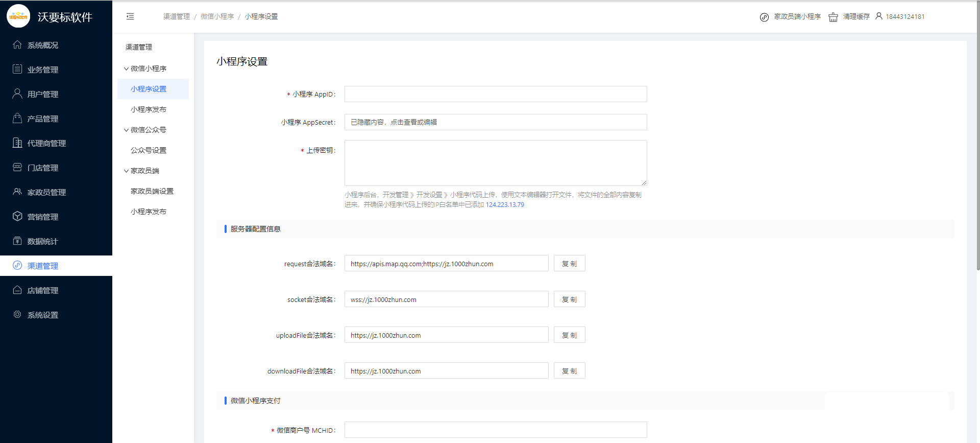Click the 小程序 AppSecret hidden field
This screenshot has width=980, height=443.
tap(496, 122)
